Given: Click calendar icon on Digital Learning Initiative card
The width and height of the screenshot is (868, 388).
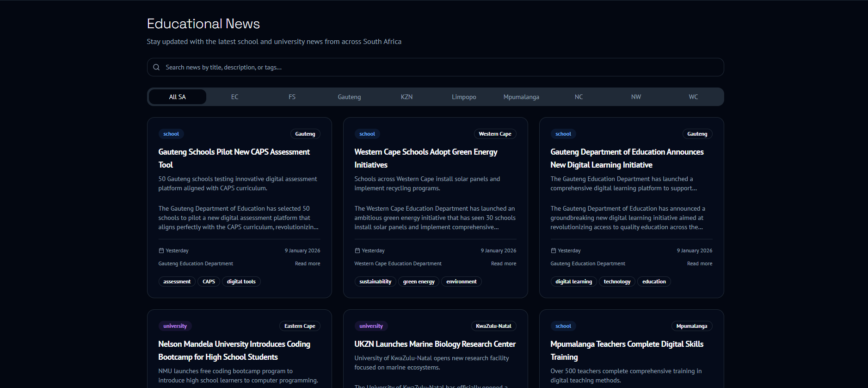Looking at the screenshot, I should pyautogui.click(x=554, y=250).
